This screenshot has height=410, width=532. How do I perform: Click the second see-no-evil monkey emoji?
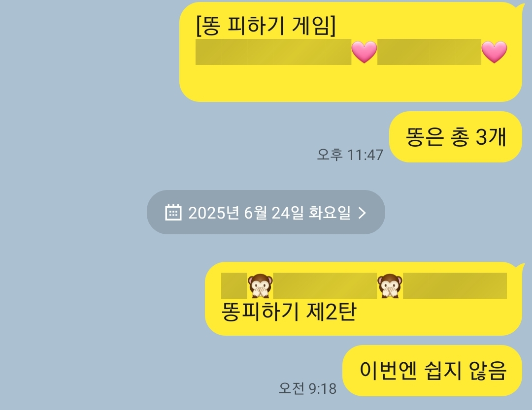coord(390,286)
